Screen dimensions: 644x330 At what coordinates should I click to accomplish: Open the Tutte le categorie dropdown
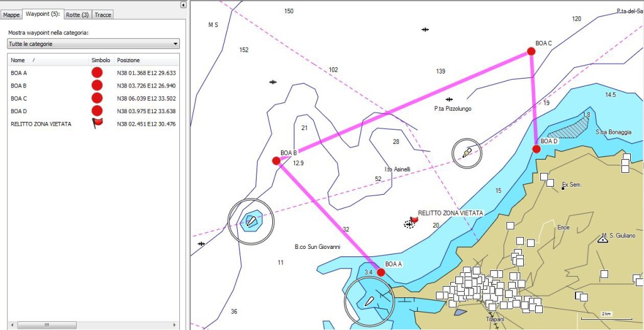pos(93,44)
